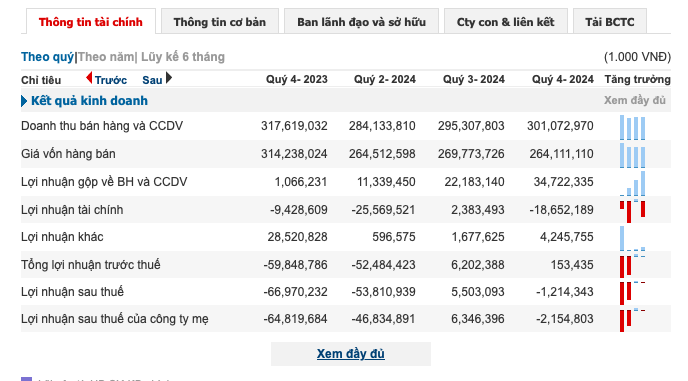Switch view to Lũy kế 6 tháng

(183, 57)
